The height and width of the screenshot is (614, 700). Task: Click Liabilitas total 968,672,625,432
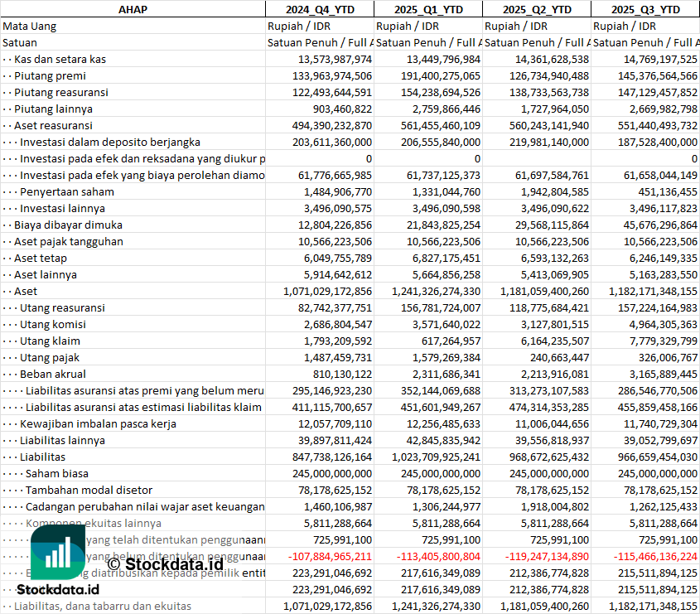549,457
